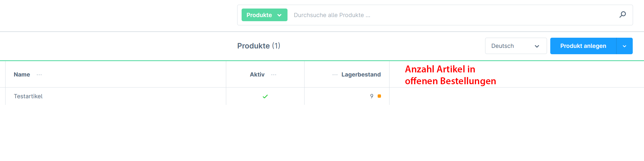Sort by the Name column header
This screenshot has height=161, width=644.
click(x=22, y=75)
